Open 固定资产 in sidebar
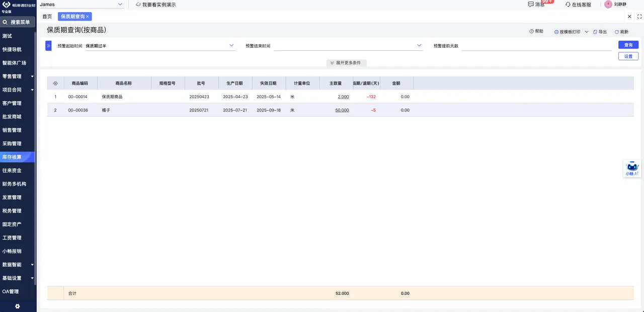 pos(12,224)
